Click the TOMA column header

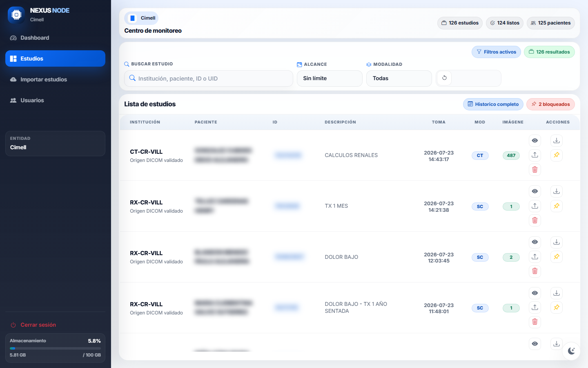coord(439,122)
